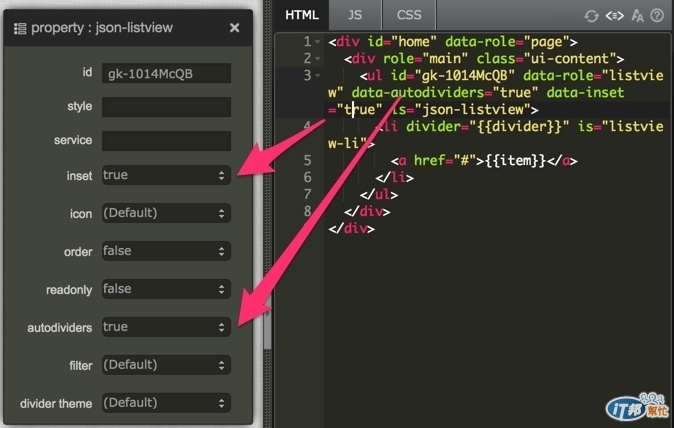Click the "property : json-listview" panel title

point(102,28)
